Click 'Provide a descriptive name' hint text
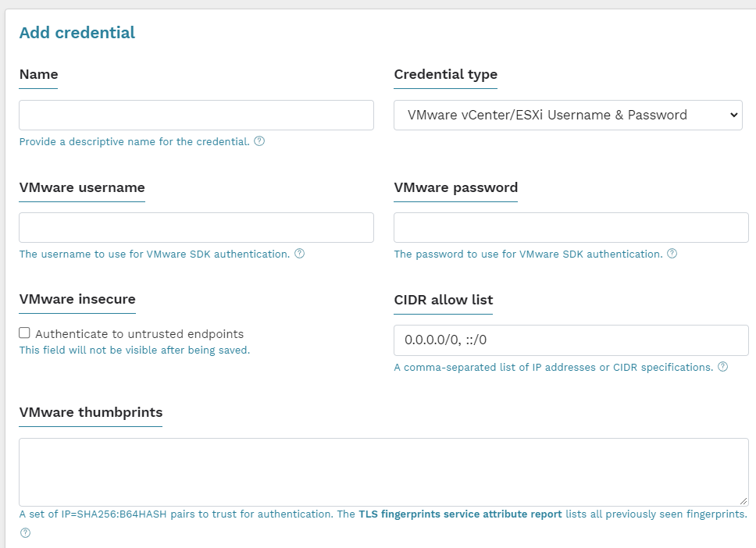 (x=134, y=142)
